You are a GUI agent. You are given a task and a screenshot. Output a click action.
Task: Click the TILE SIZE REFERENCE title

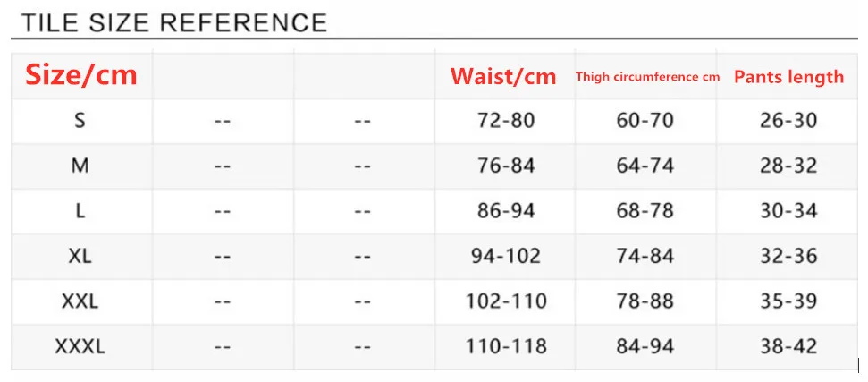(173, 22)
